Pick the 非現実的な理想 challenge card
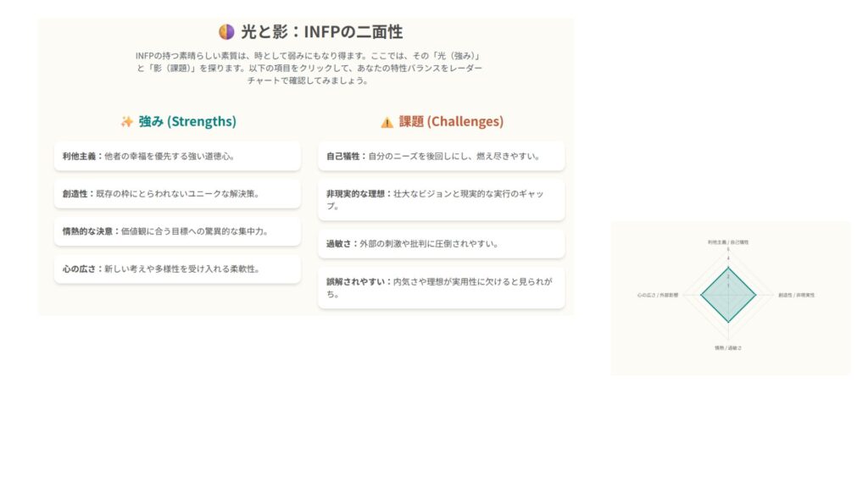Image resolution: width=868 pixels, height=488 pixels. [x=441, y=199]
